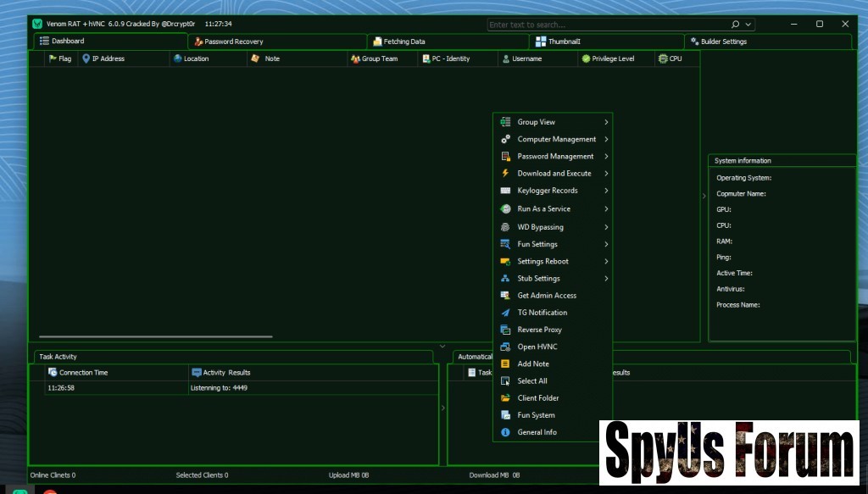This screenshot has height=494, width=868.
Task: Click the Privilege Level column green icon
Action: [586, 58]
